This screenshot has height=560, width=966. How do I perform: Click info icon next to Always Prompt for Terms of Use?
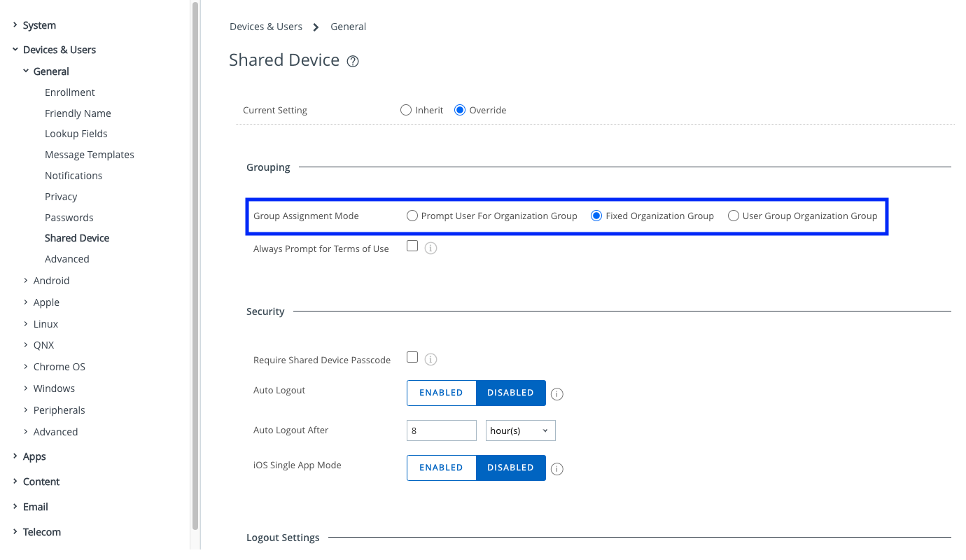coord(431,248)
